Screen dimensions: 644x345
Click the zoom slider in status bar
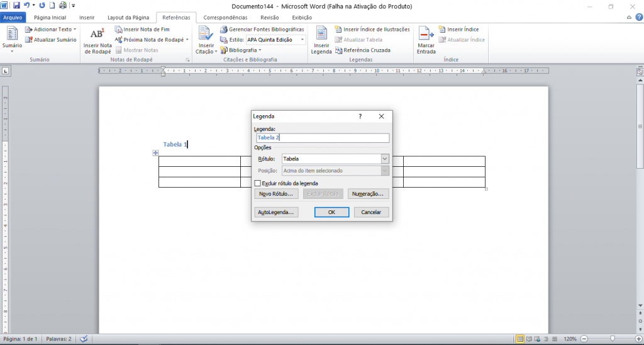tap(612, 339)
